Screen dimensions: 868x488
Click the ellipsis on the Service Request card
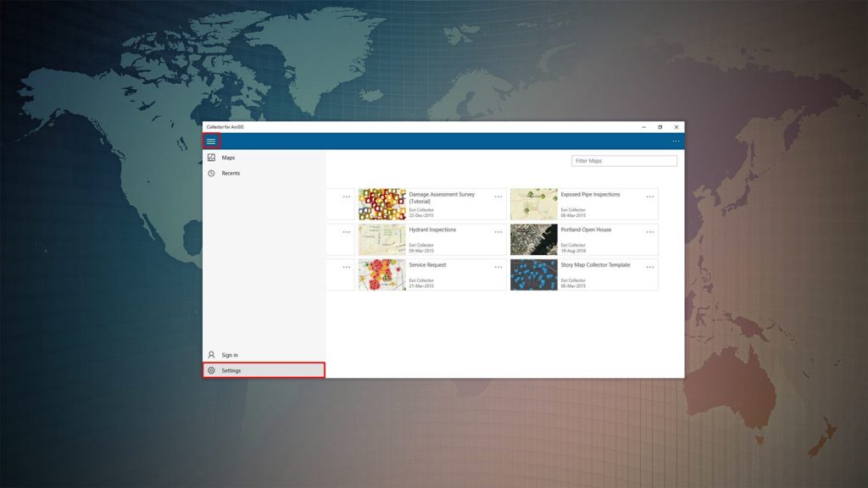[498, 267]
